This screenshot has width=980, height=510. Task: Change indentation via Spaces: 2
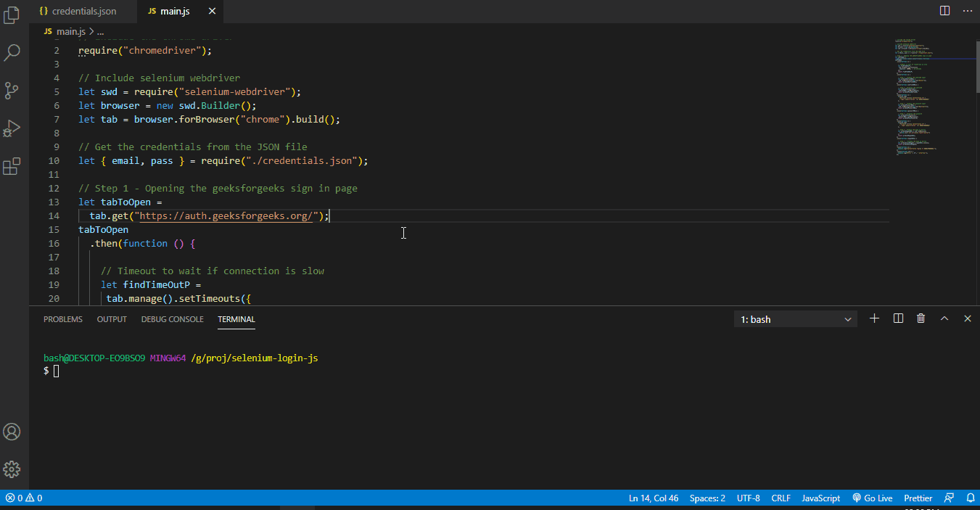tap(707, 498)
